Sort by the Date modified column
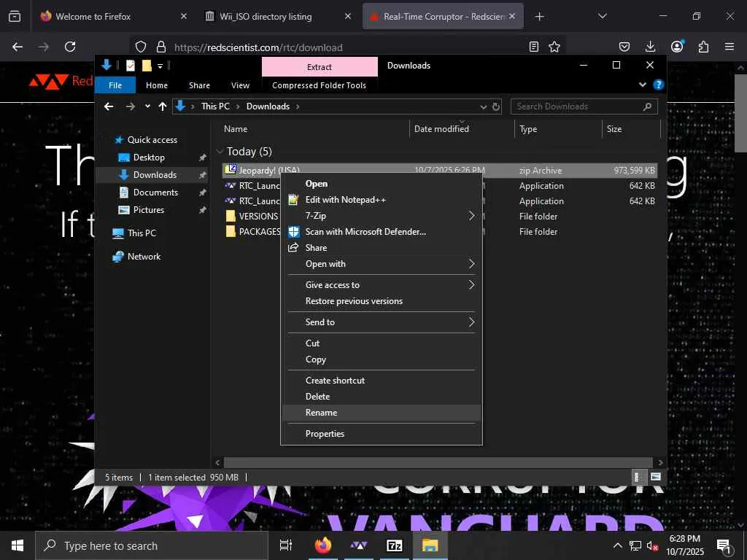 tap(461, 129)
